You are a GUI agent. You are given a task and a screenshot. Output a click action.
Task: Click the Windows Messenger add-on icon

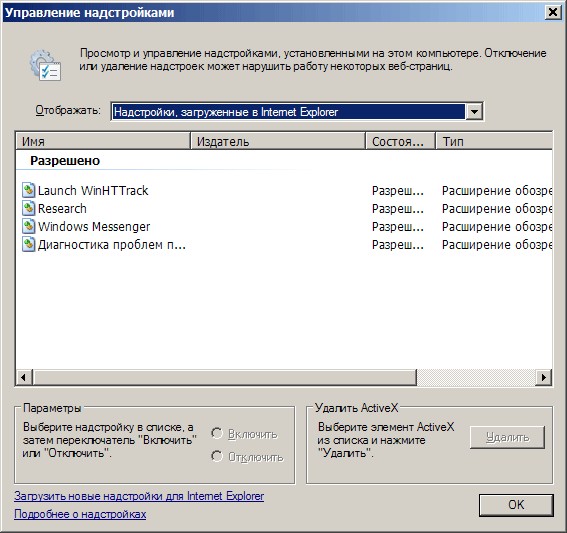29,226
